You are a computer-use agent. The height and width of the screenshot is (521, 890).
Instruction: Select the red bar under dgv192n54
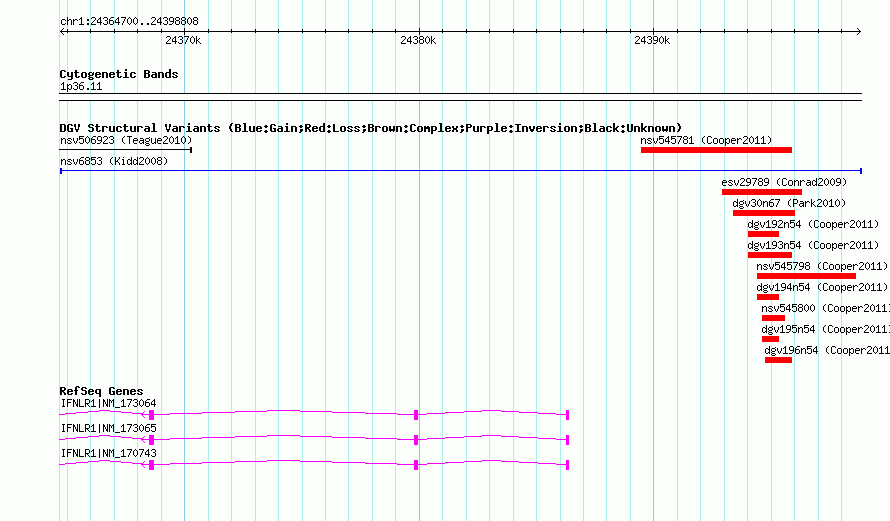pos(763,234)
